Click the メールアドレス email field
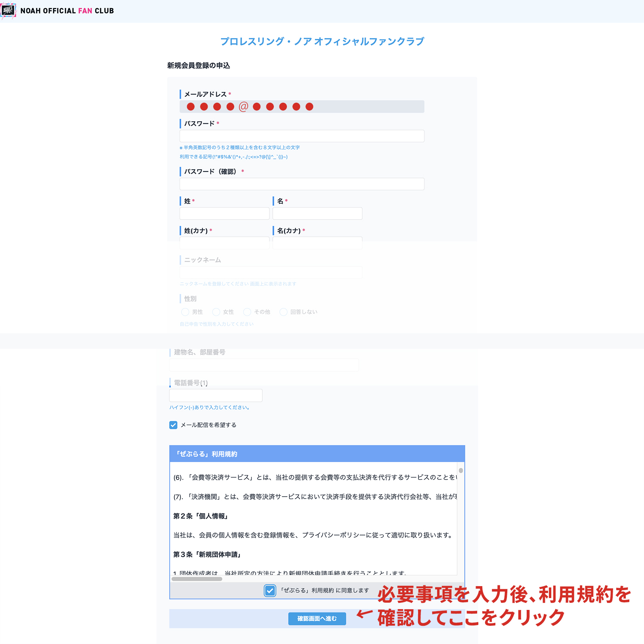The width and height of the screenshot is (644, 644). pos(301,107)
